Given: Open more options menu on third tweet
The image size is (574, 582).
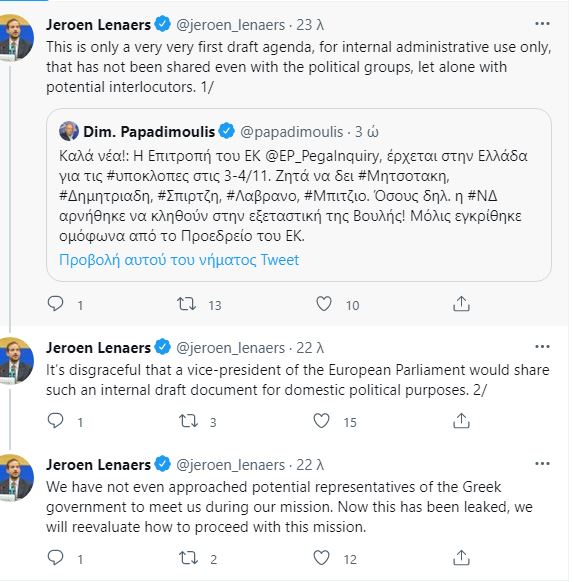Looking at the screenshot, I should pyautogui.click(x=542, y=464).
